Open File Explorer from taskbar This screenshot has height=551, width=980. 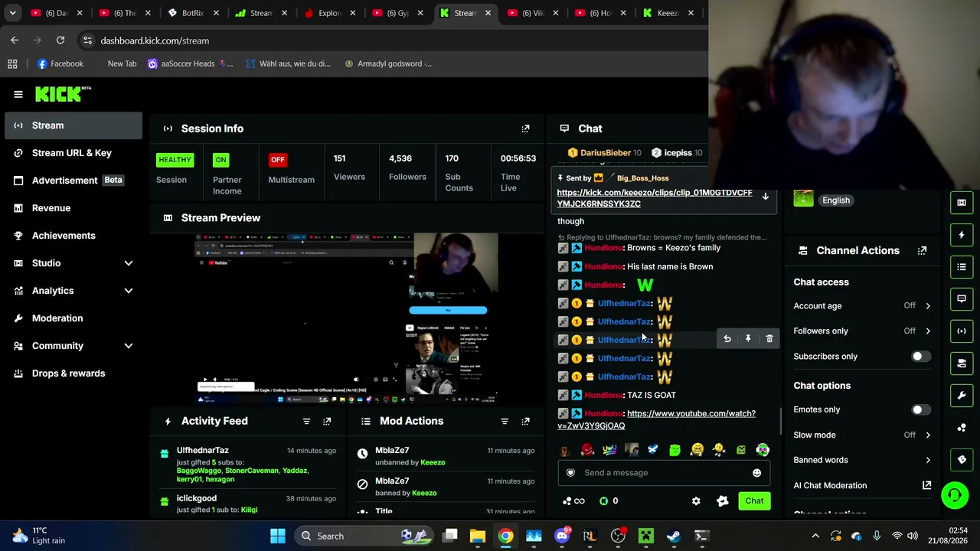[478, 536]
